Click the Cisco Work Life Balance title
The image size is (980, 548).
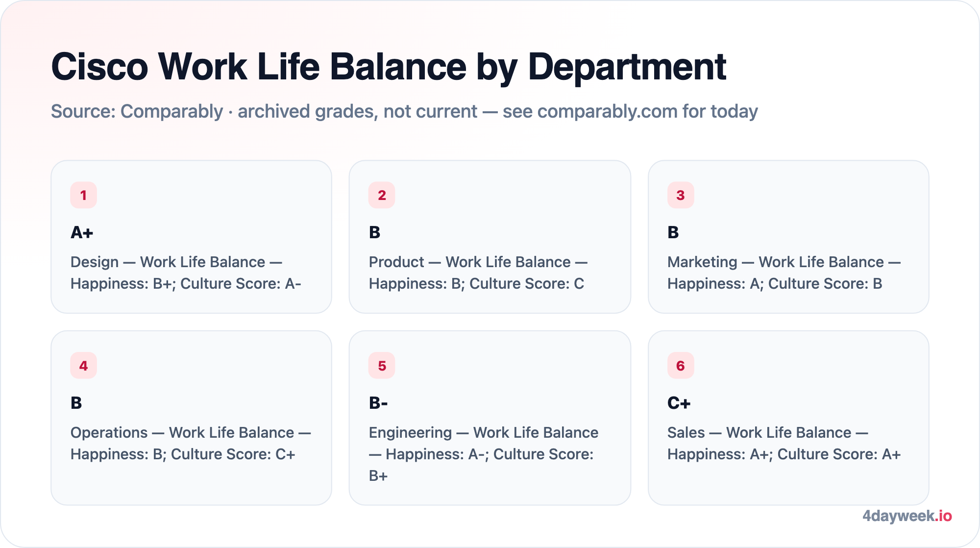click(389, 67)
